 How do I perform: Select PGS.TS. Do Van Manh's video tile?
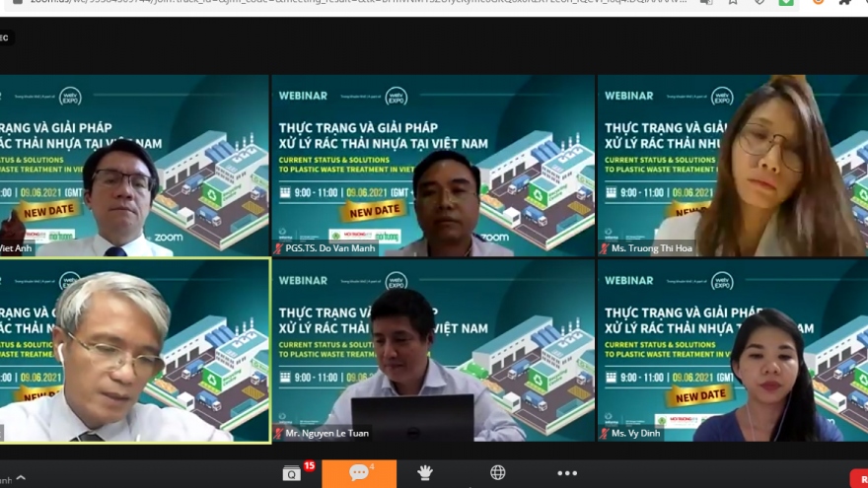coord(432,166)
